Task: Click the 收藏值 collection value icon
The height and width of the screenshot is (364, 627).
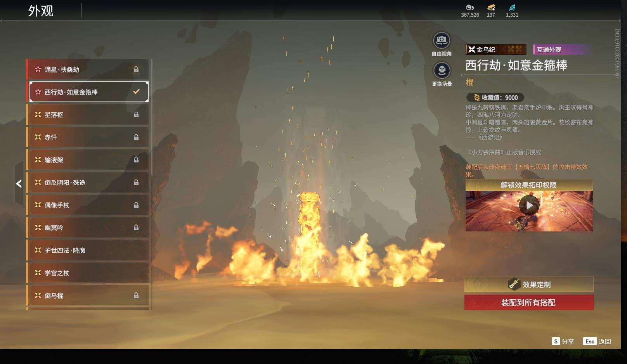Action: click(476, 98)
